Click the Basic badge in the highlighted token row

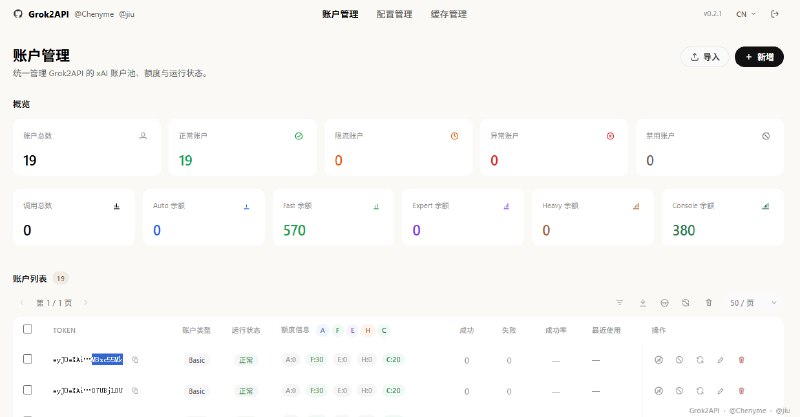pyautogui.click(x=196, y=360)
